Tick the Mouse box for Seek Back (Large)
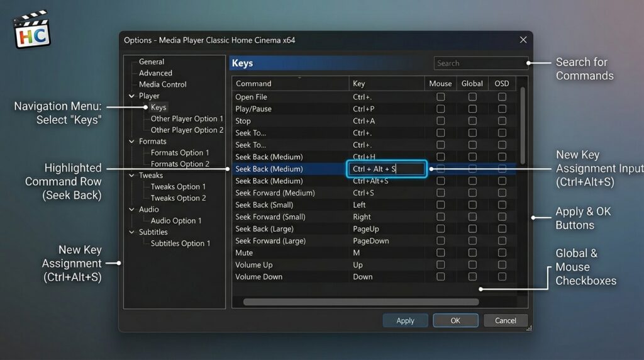The width and height of the screenshot is (644, 360). (441, 229)
